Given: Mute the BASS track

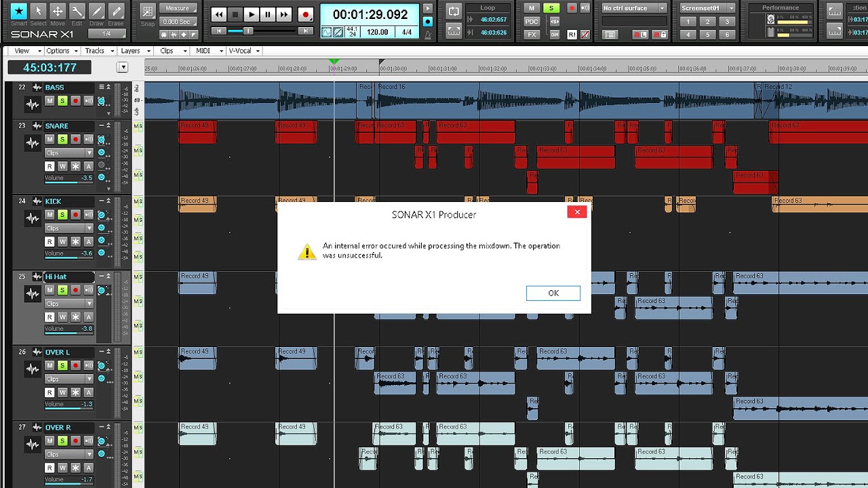Looking at the screenshot, I should coord(50,101).
